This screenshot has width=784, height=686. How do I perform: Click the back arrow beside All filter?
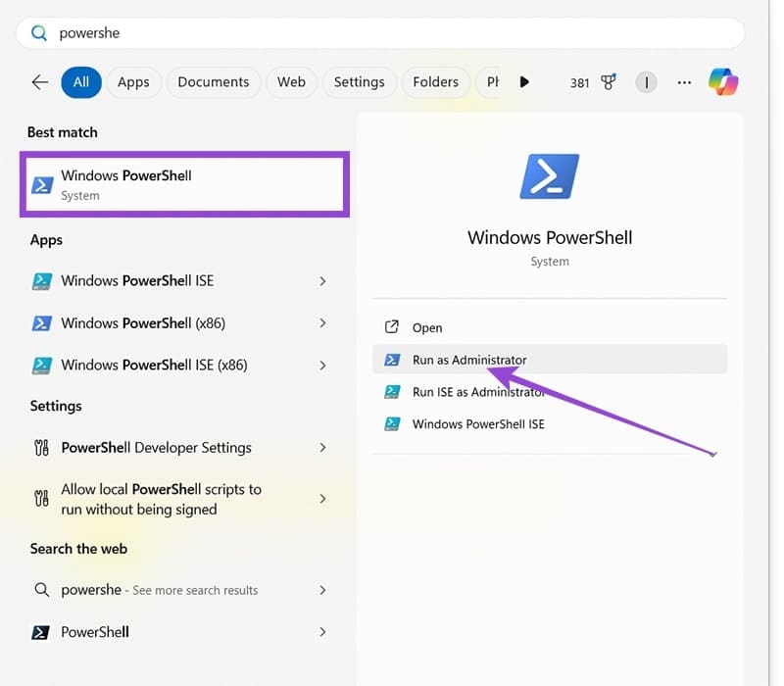click(40, 82)
